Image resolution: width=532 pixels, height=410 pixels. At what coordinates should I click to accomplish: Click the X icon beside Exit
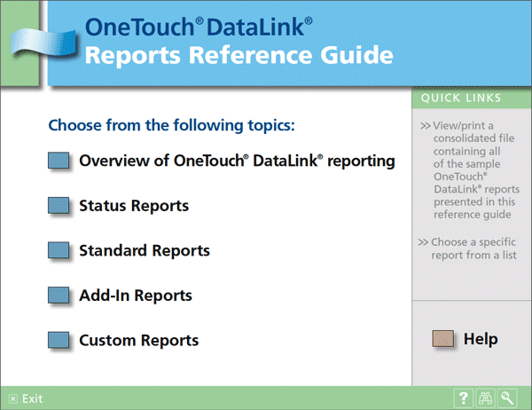(x=12, y=399)
